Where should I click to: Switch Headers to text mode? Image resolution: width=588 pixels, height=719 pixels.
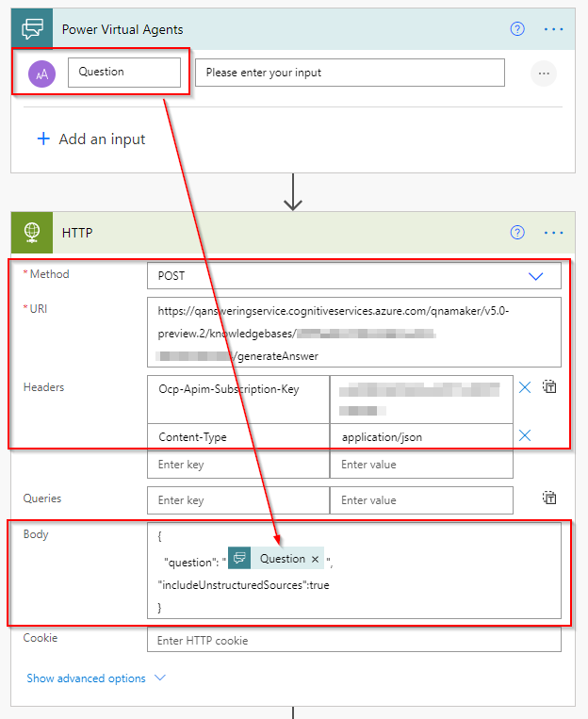(550, 387)
